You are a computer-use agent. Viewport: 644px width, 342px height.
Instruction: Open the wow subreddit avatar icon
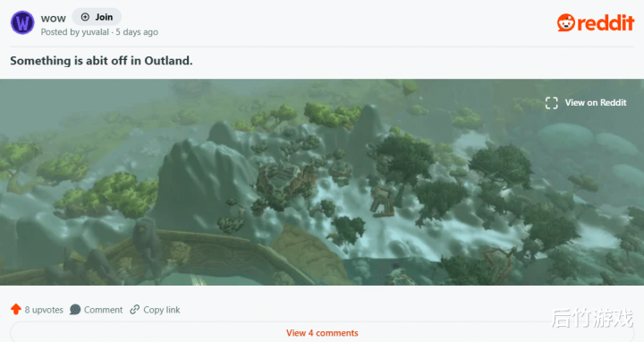click(x=22, y=22)
